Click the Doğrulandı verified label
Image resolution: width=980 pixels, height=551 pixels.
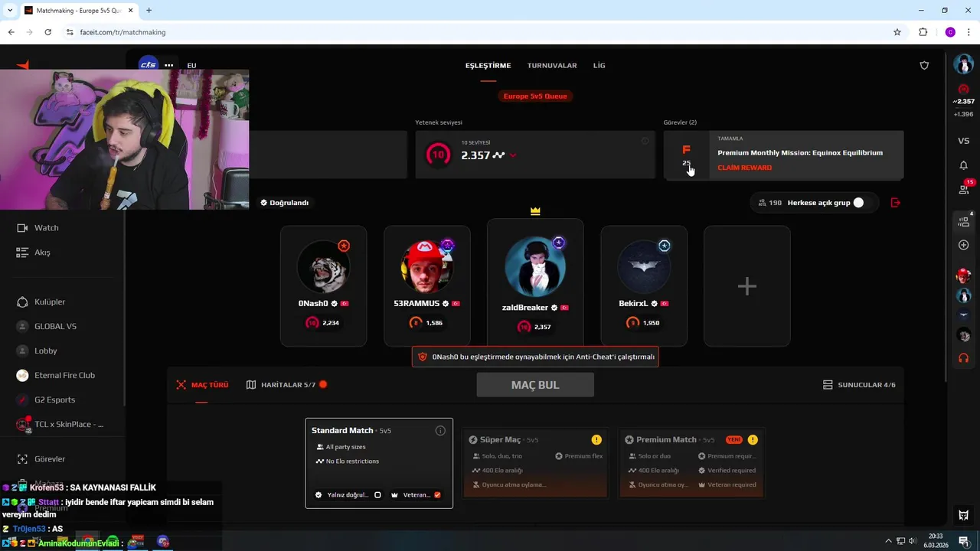coord(284,203)
